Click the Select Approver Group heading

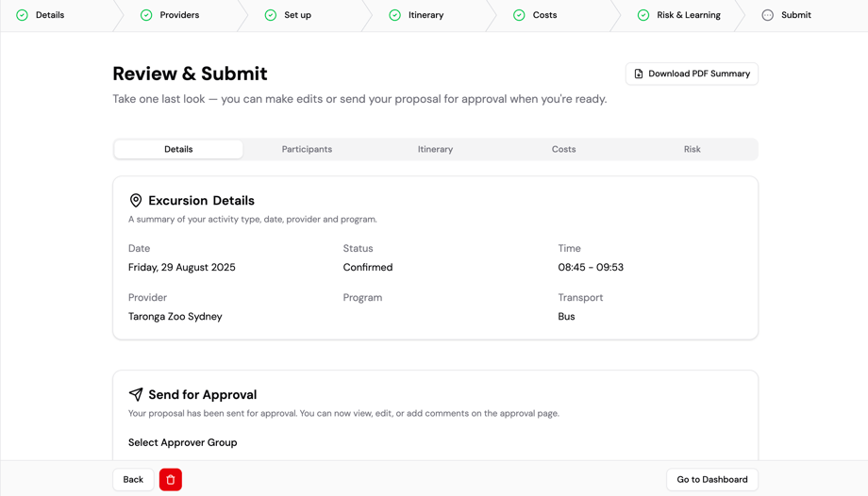pyautogui.click(x=183, y=442)
